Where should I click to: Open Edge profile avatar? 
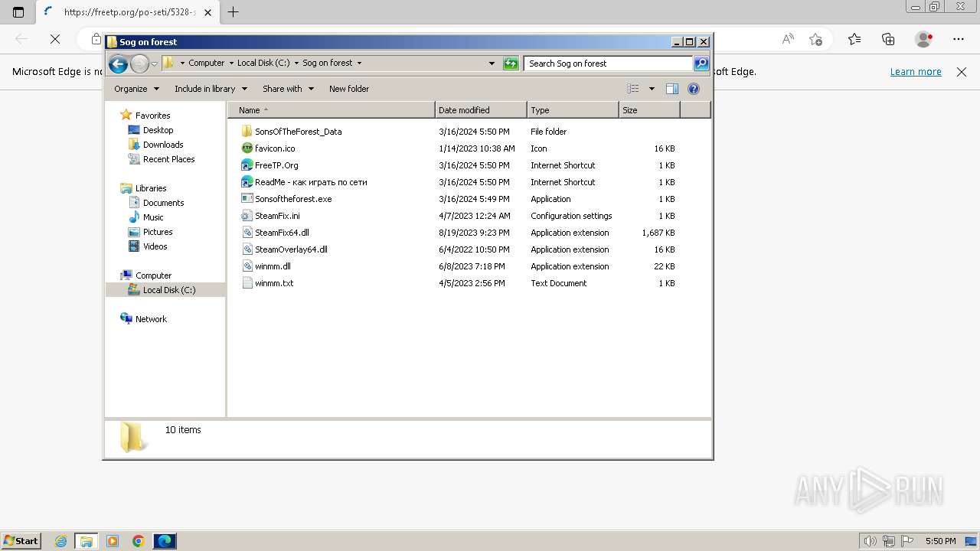click(x=924, y=39)
